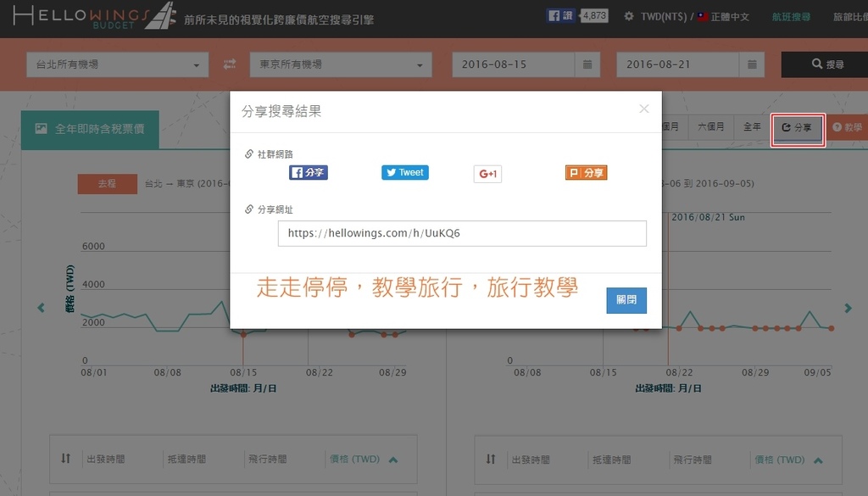The width and height of the screenshot is (868, 496).
Task: Select the 全年即時含稅票價 tab
Action: (x=90, y=130)
